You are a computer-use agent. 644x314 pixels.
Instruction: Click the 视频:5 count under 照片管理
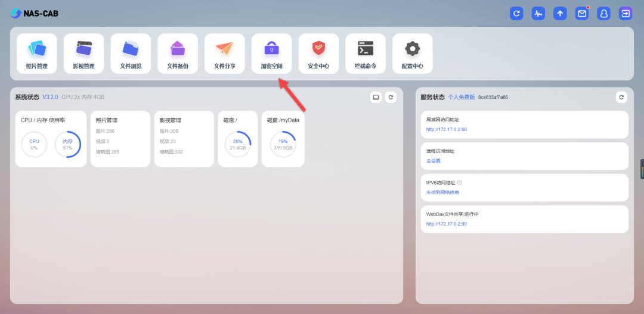(103, 142)
